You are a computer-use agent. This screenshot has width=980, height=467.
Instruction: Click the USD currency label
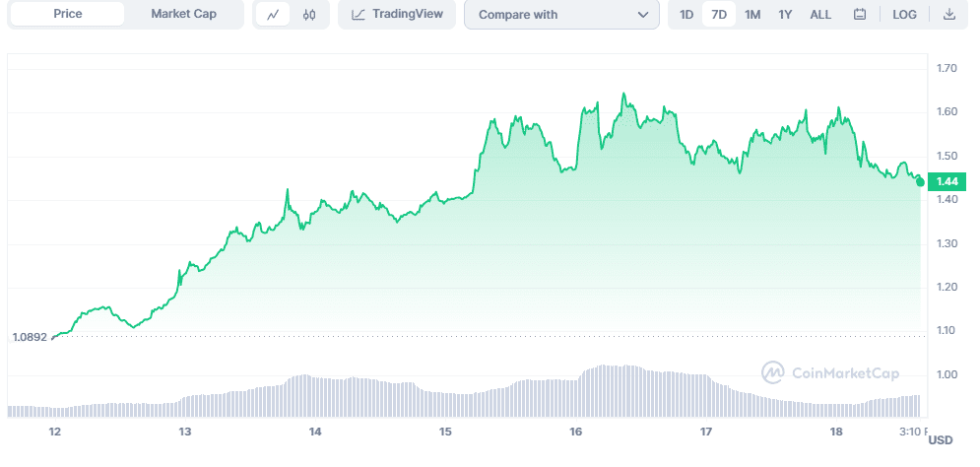click(x=941, y=440)
